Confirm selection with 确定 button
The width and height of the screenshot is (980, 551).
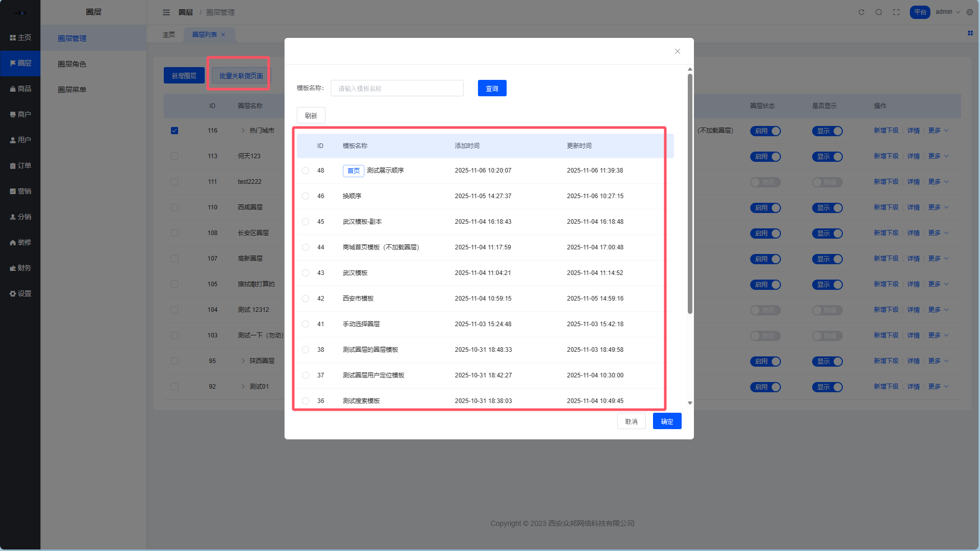pos(667,421)
